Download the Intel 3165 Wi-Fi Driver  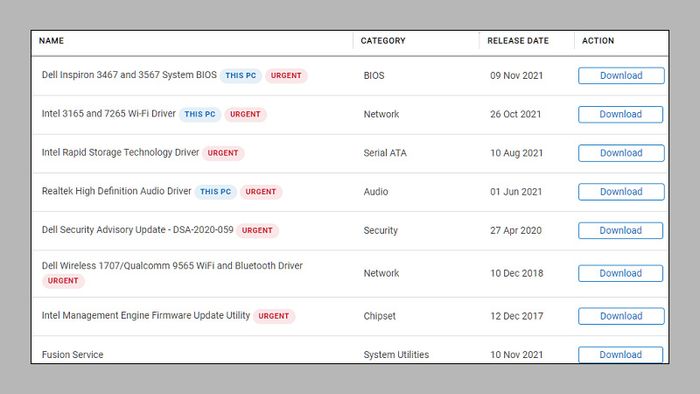tap(621, 114)
